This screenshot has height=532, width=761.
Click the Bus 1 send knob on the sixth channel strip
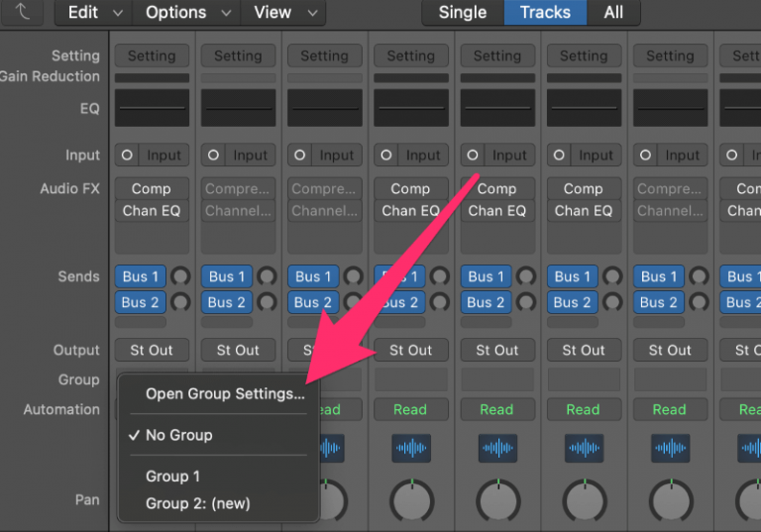click(612, 276)
